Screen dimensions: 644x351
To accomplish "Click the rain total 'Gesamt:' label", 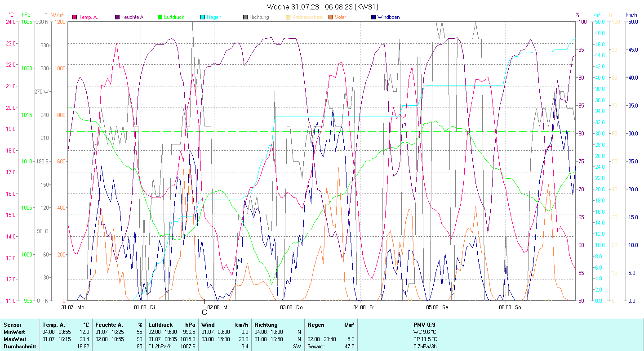I will (x=316, y=346).
